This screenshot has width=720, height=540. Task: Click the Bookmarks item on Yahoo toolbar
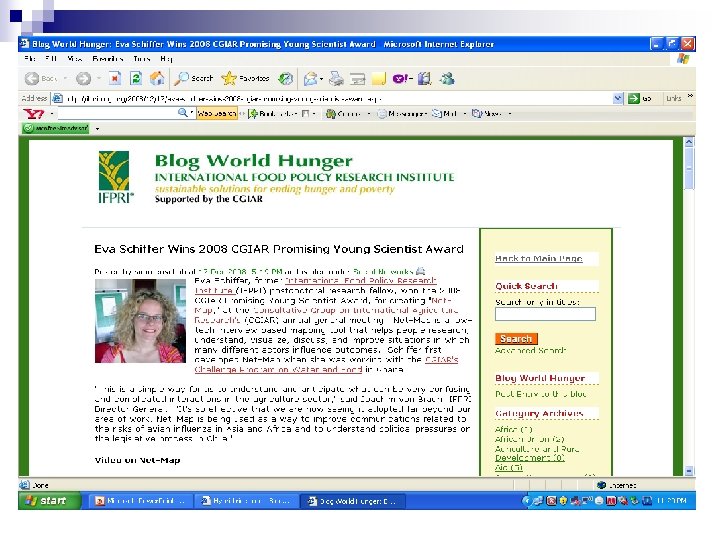coord(272,113)
